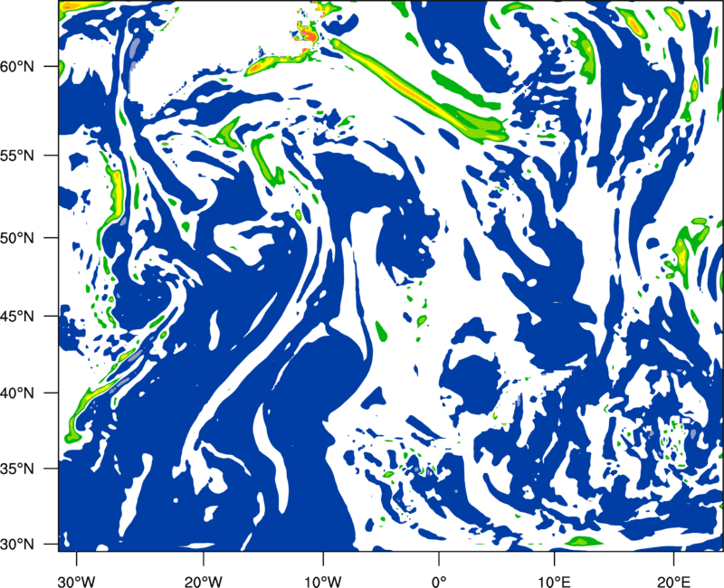The width and height of the screenshot is (724, 588).
Task: Click the 10°E longitude label
Action: click(554, 581)
